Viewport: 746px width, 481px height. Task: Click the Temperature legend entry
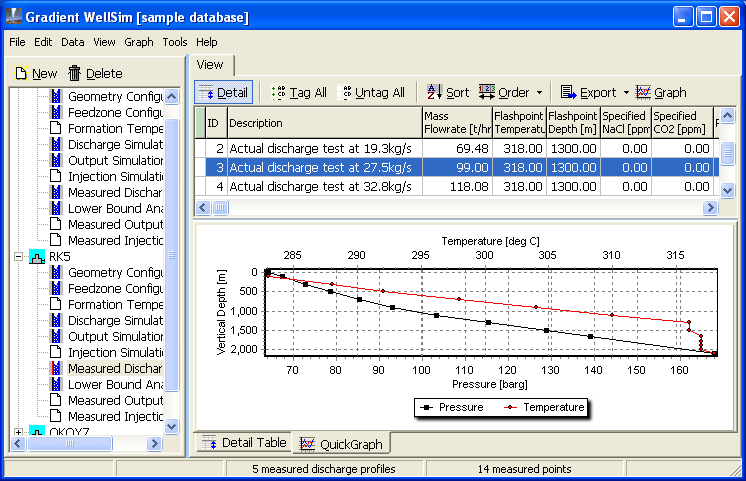544,407
